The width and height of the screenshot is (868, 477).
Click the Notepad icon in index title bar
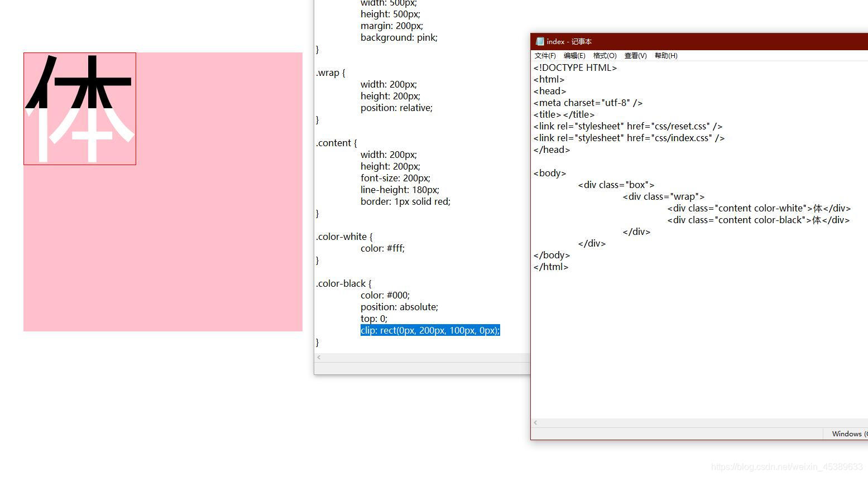tap(539, 41)
